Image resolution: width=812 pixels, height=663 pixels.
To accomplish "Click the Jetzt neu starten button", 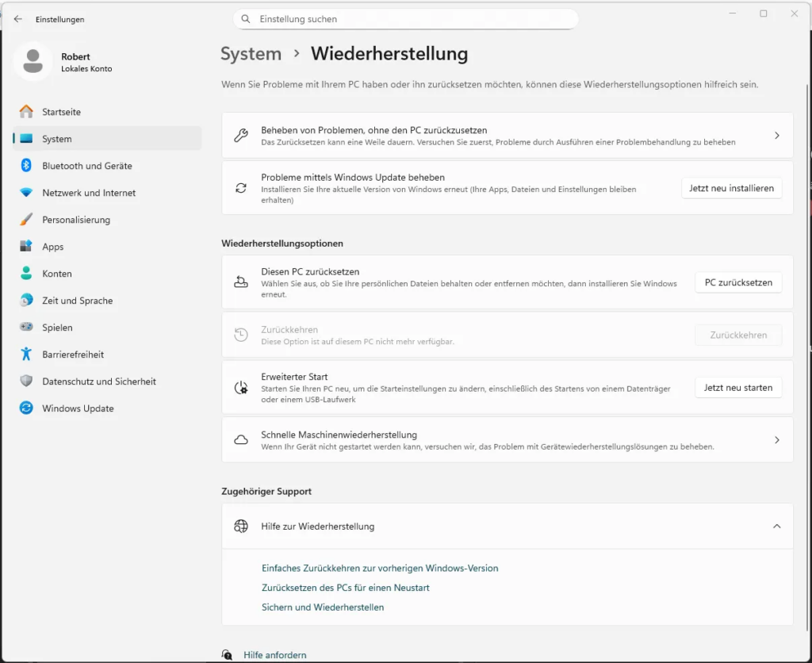I will (737, 388).
